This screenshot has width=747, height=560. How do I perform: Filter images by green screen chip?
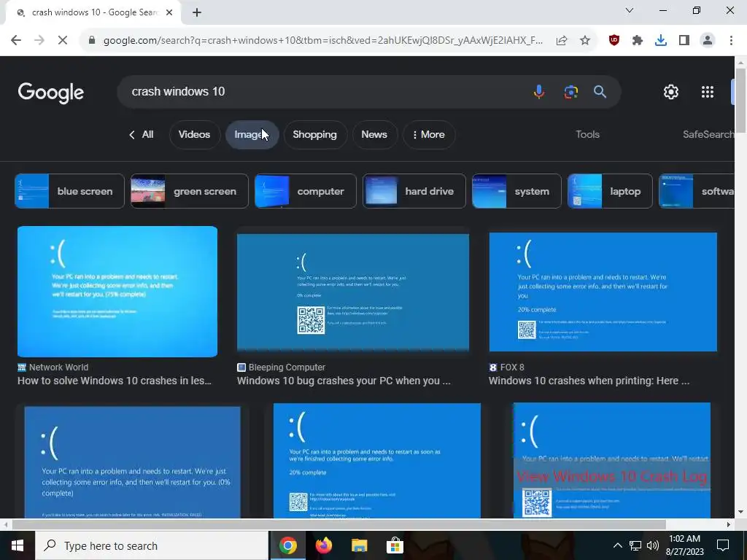pos(190,192)
